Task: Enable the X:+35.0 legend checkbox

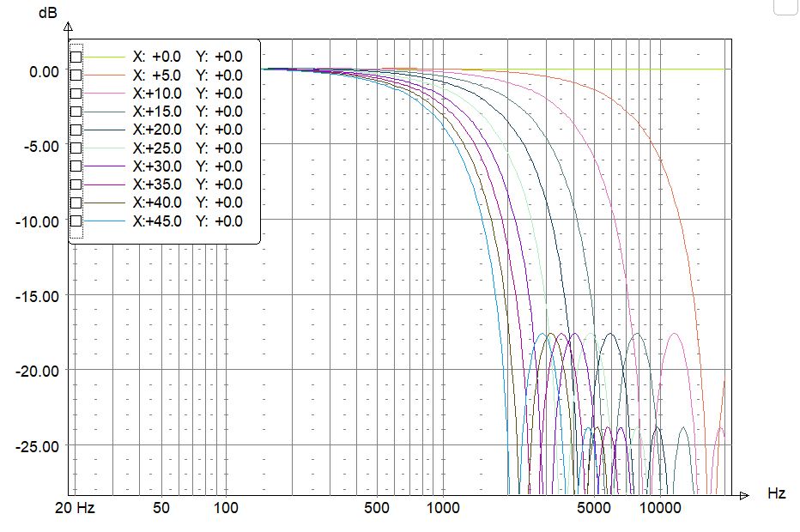Action: click(76, 184)
